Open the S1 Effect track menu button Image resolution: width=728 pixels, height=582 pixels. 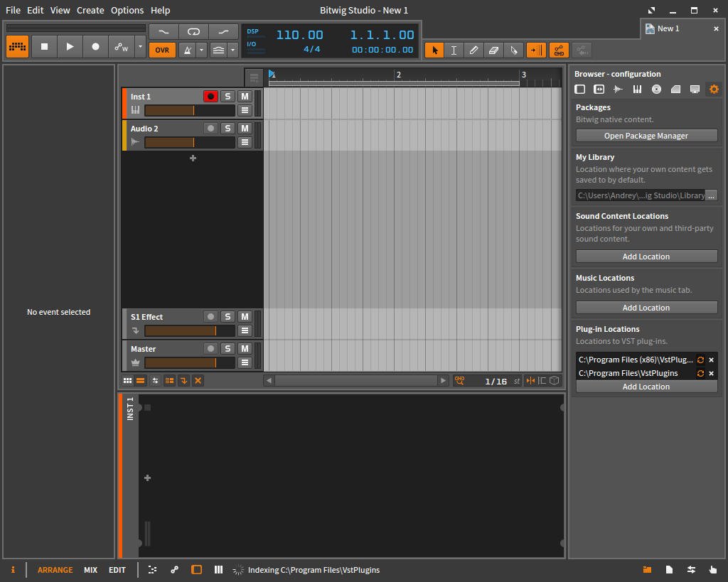[245, 330]
